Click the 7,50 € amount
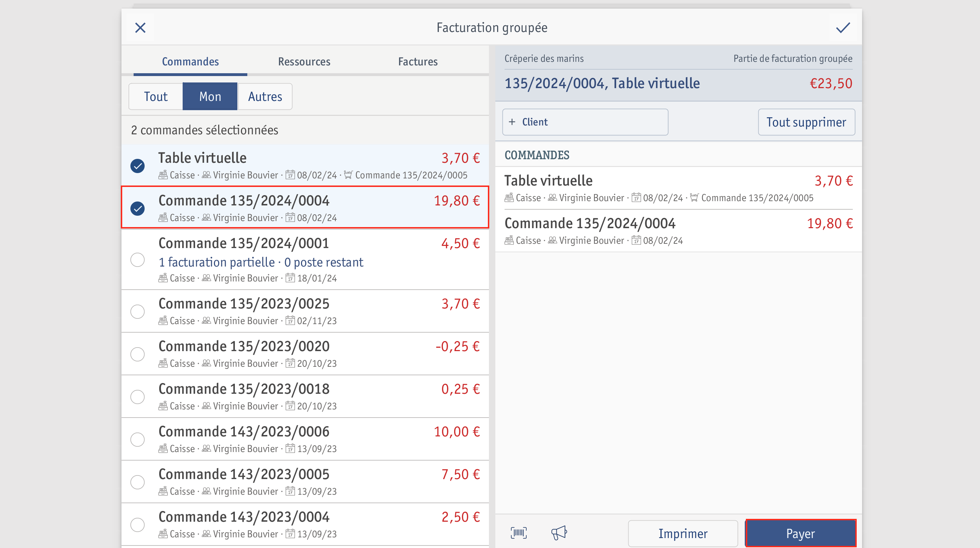Viewport: 980px width, 548px height. (460, 474)
